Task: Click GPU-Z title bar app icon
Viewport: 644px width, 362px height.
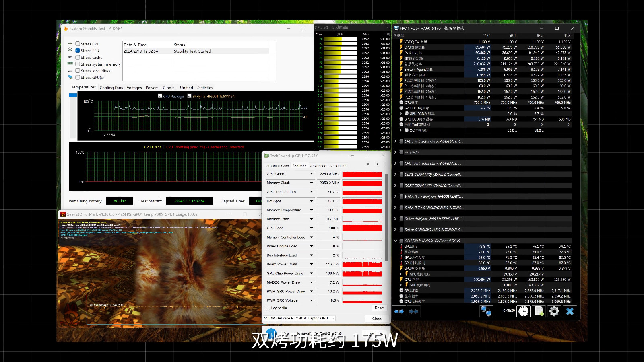Action: pyautogui.click(x=266, y=156)
